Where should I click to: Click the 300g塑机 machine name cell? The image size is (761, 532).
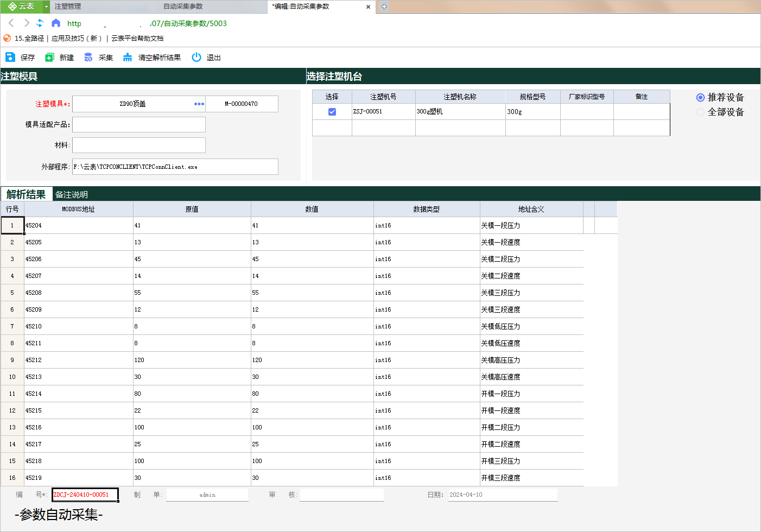[x=460, y=112]
